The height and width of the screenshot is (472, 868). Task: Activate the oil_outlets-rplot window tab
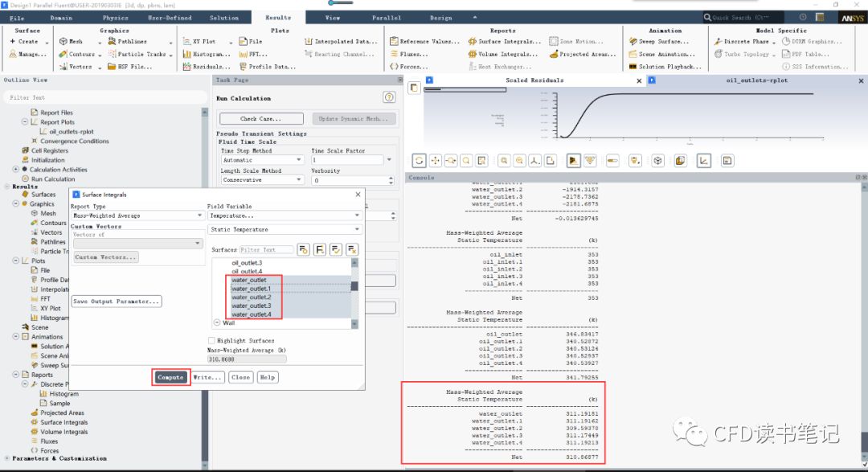756,80
